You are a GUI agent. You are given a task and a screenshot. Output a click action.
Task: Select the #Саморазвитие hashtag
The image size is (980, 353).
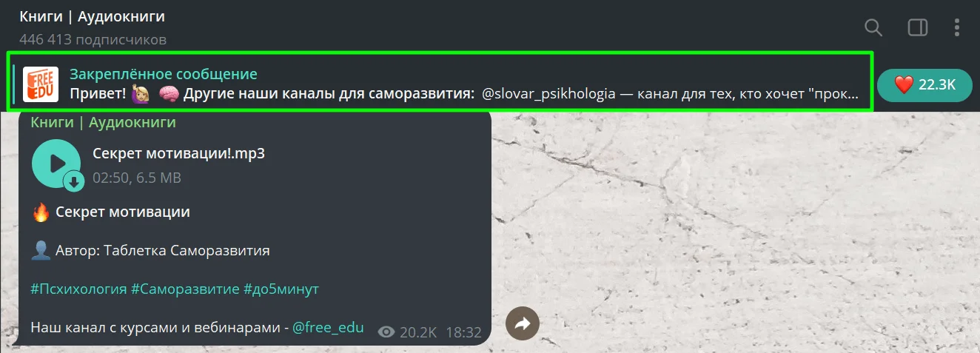coord(185,289)
